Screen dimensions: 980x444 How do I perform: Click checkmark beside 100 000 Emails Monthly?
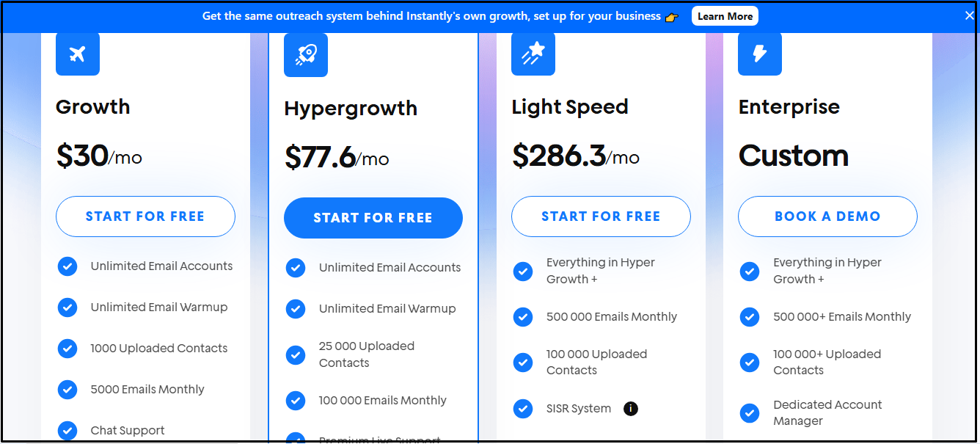click(296, 401)
